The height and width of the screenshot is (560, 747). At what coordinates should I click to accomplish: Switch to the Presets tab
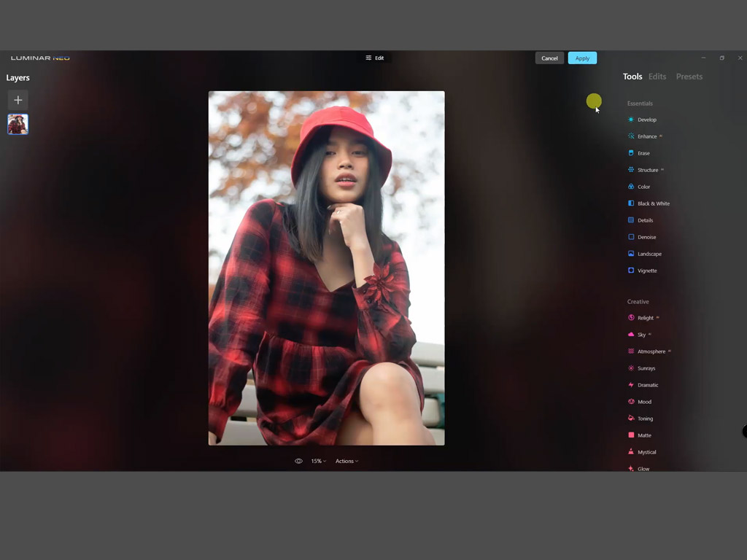[689, 77]
